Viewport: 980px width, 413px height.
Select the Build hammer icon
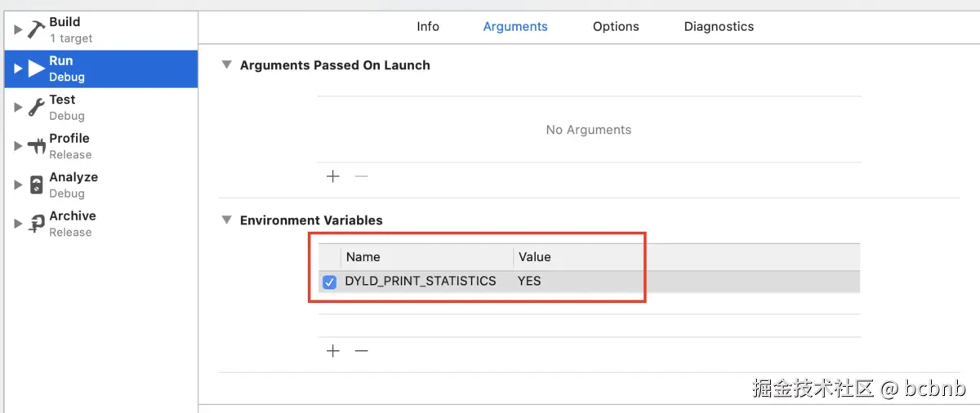coord(36,29)
